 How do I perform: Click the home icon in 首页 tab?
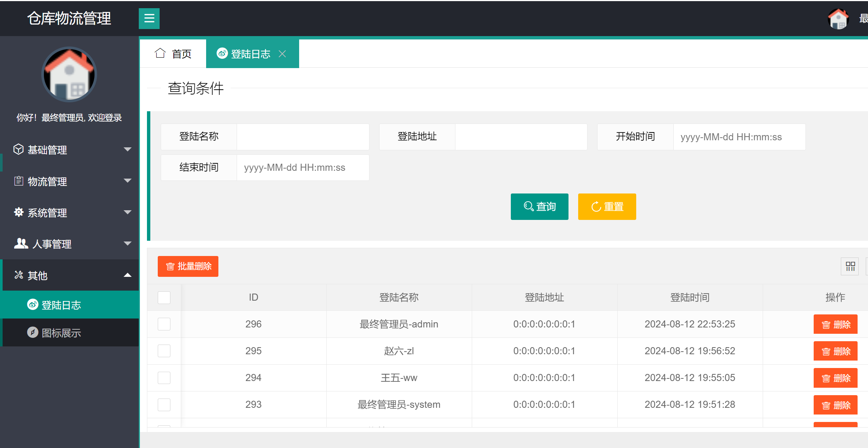[160, 54]
